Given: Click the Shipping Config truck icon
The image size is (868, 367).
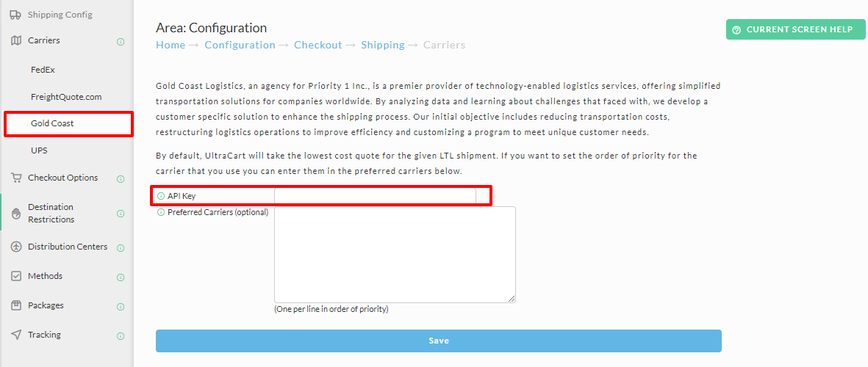Looking at the screenshot, I should pos(16,15).
